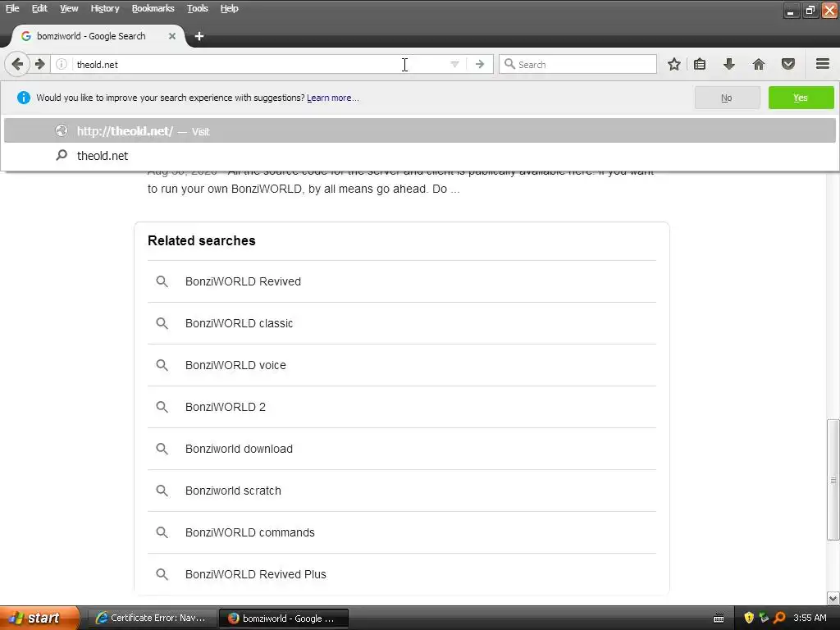840x630 pixels.
Task: Click the magnifier icon beside BonziWORLD 2
Action: pos(162,407)
